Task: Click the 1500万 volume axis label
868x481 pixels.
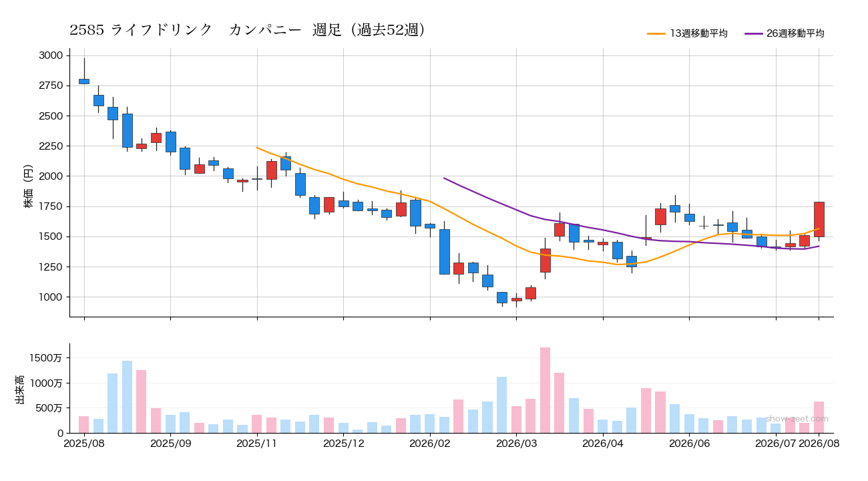Action: click(46, 358)
